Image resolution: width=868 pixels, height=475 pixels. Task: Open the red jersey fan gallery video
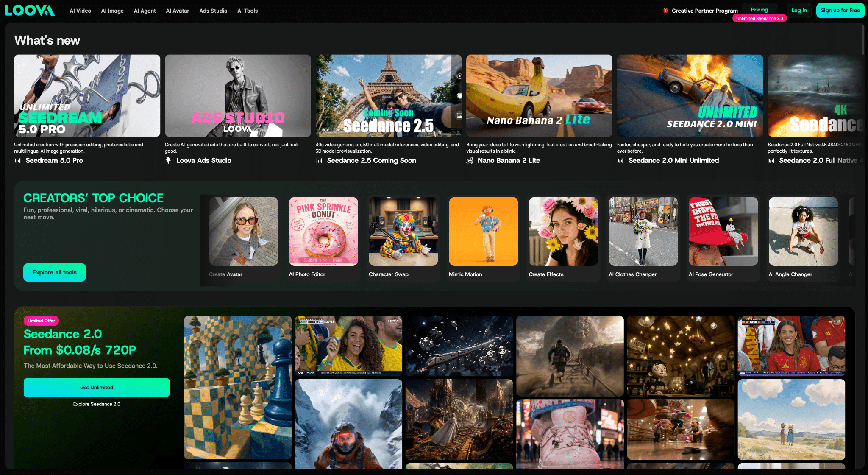pyautogui.click(x=791, y=346)
